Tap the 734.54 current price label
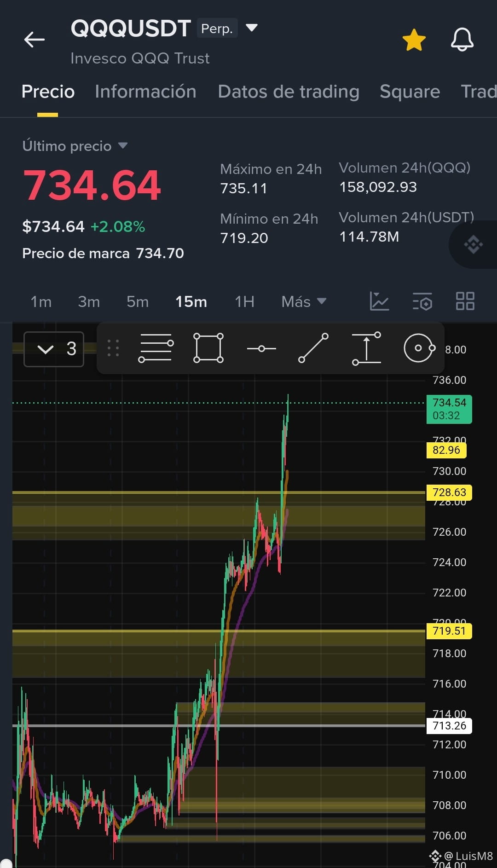Image resolution: width=497 pixels, height=868 pixels. (449, 409)
